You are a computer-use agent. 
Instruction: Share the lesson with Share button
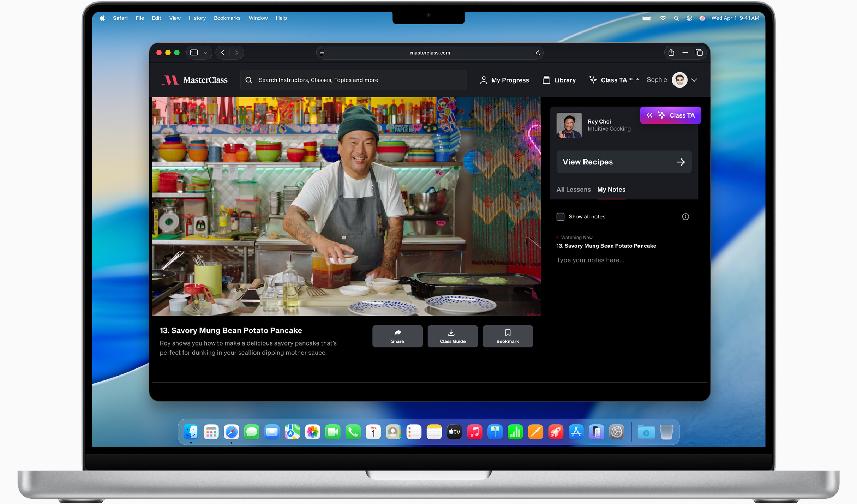pos(397,336)
